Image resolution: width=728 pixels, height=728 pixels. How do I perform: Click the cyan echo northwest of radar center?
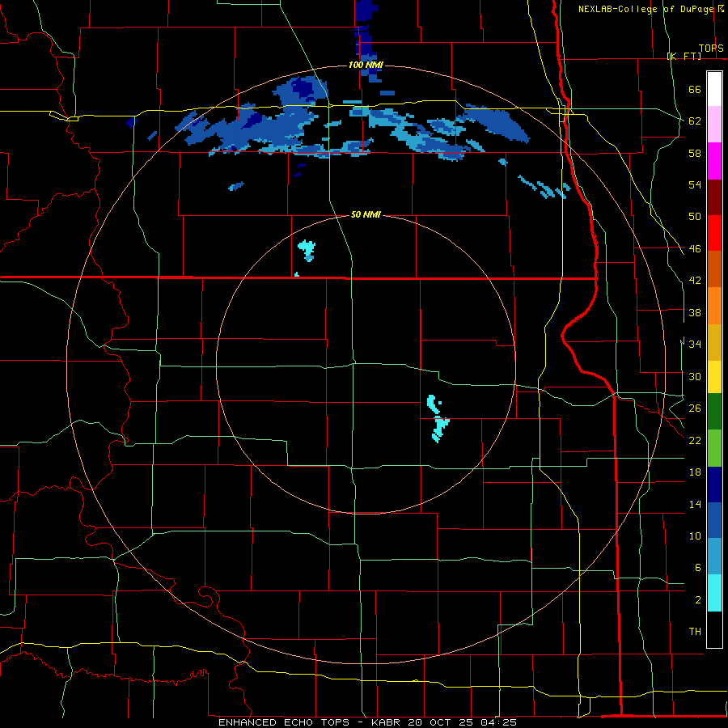pos(307,250)
